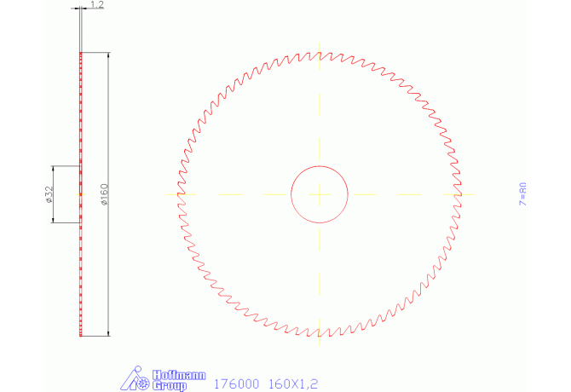
Task: Click the 160X1,2 size designation text
Action: tap(293, 384)
